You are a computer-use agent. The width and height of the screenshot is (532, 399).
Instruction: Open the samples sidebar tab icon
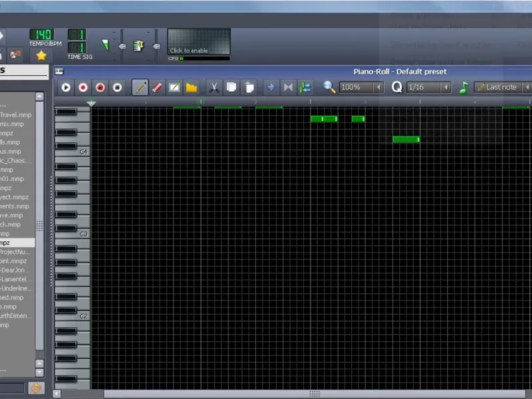pos(15,55)
